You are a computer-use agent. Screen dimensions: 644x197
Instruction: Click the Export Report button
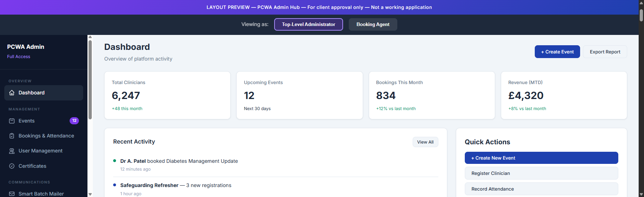tap(605, 52)
